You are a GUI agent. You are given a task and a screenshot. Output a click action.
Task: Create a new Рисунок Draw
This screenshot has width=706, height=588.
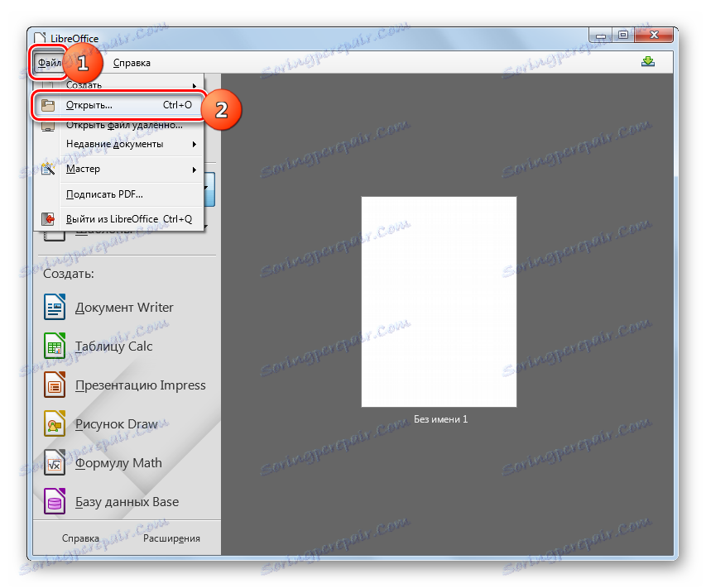[x=116, y=423]
